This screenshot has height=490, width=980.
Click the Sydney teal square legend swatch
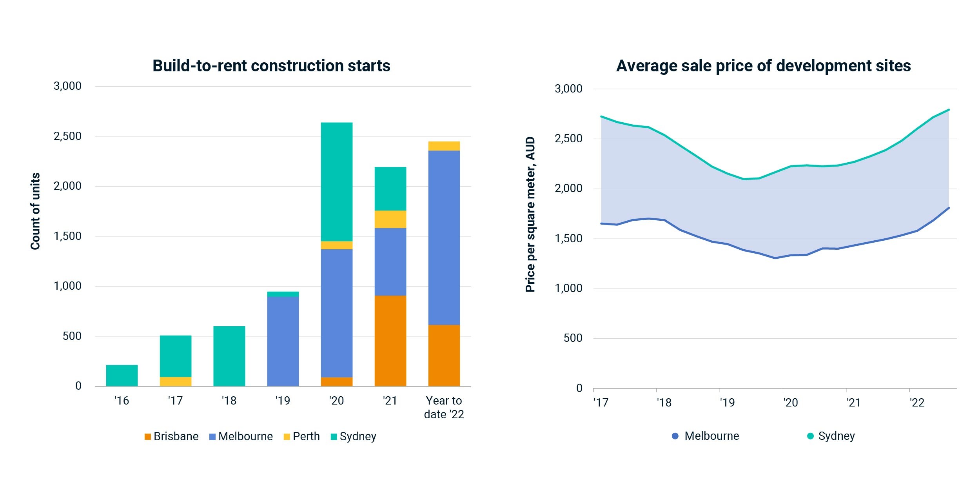click(x=334, y=437)
